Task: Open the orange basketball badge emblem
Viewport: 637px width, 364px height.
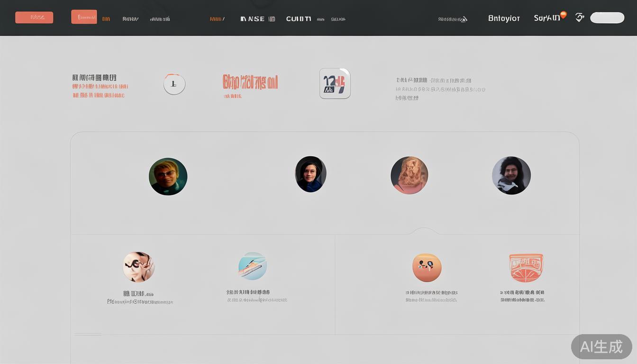Action: [526, 267]
